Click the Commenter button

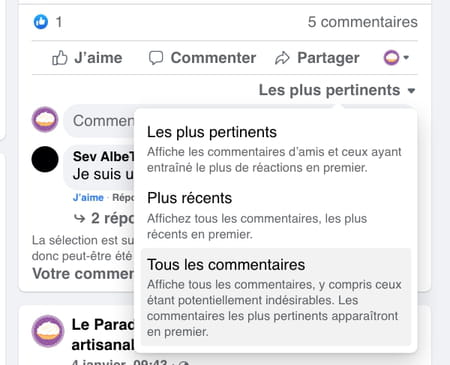pos(202,58)
